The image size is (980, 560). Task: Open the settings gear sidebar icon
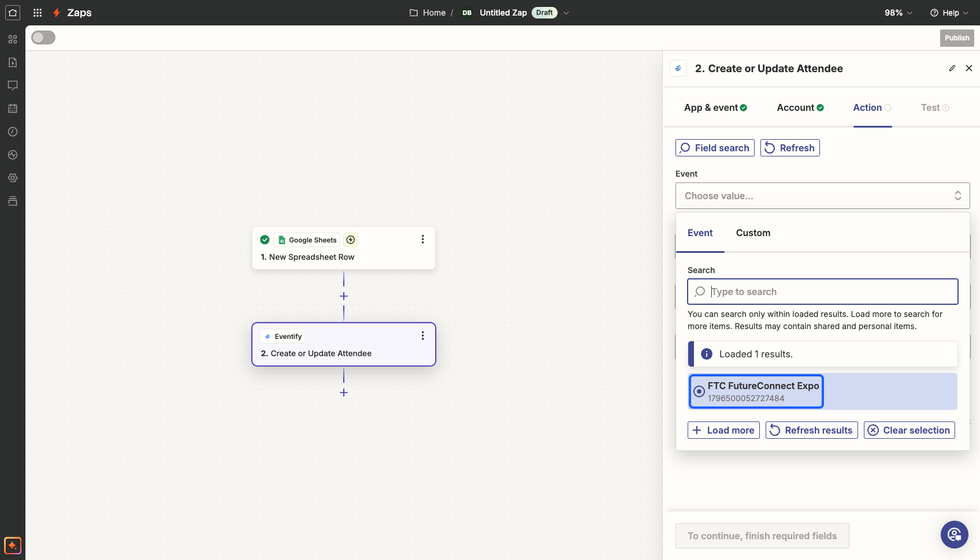tap(13, 178)
